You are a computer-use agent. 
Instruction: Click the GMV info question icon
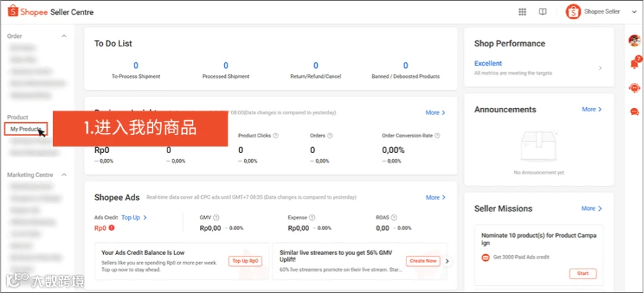coord(216,217)
